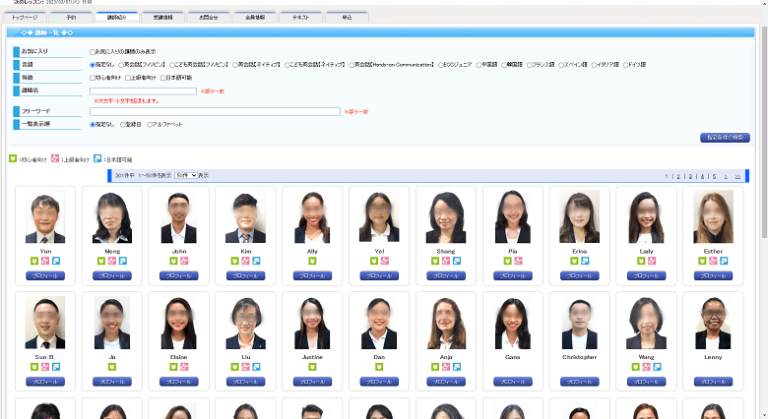Open the 予約 tab
The image size is (768, 419).
(x=71, y=17)
